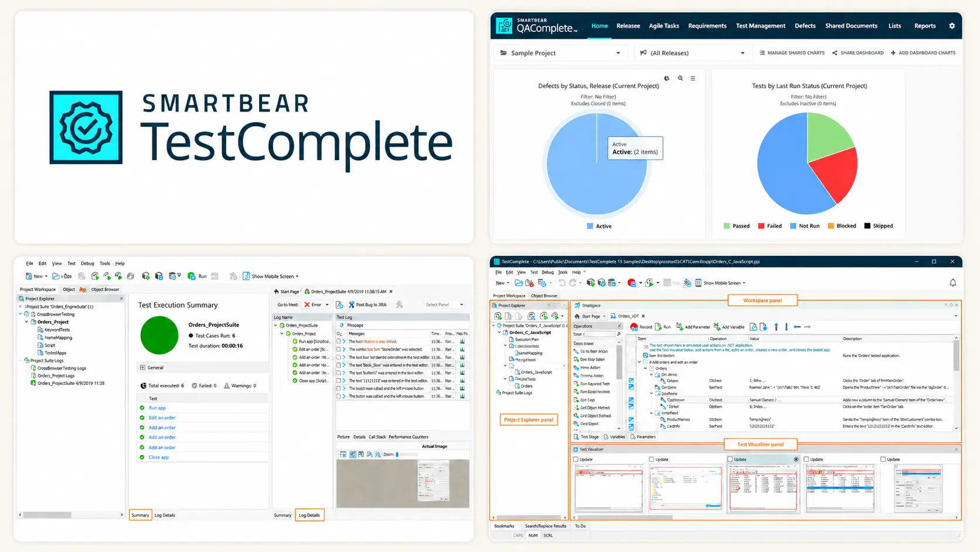Tick the Update checkbox above fourth Test Visualizer thumbnail
The width and height of the screenshot is (980, 552).
click(807, 459)
